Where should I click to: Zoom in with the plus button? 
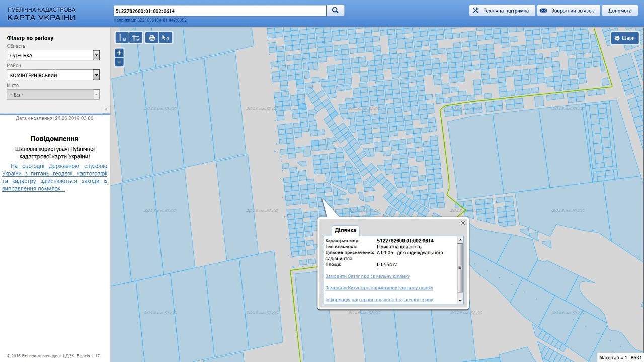119,53
